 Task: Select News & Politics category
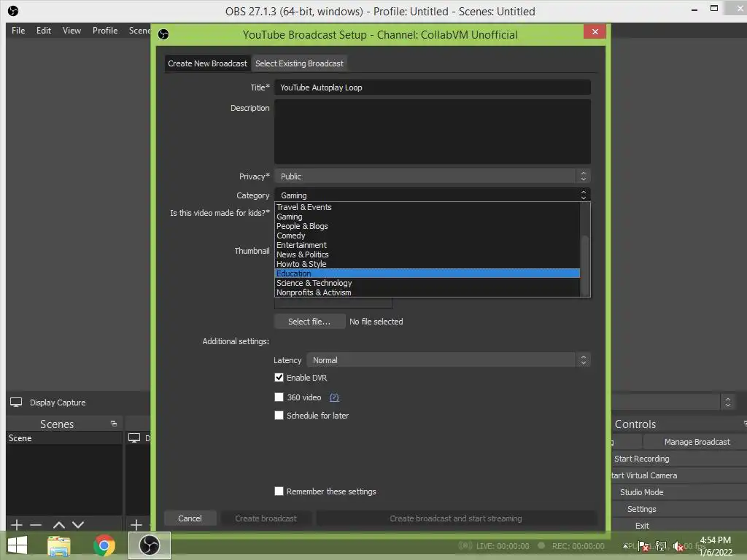[x=427, y=254]
